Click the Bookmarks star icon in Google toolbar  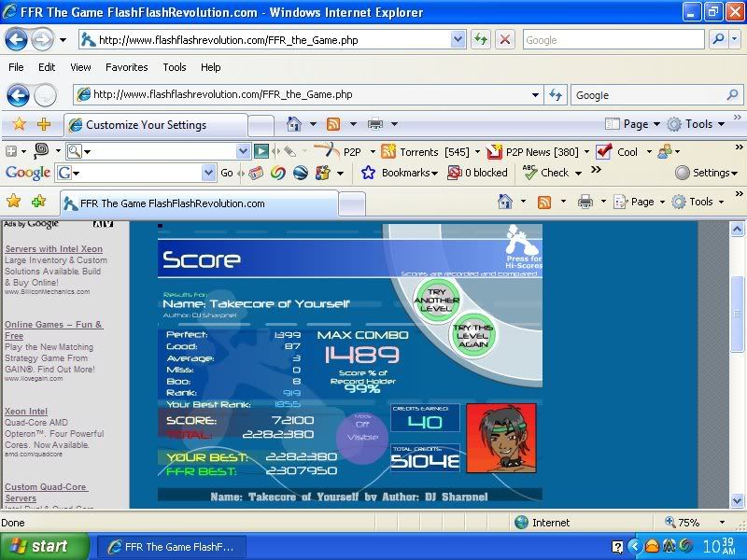(x=368, y=173)
